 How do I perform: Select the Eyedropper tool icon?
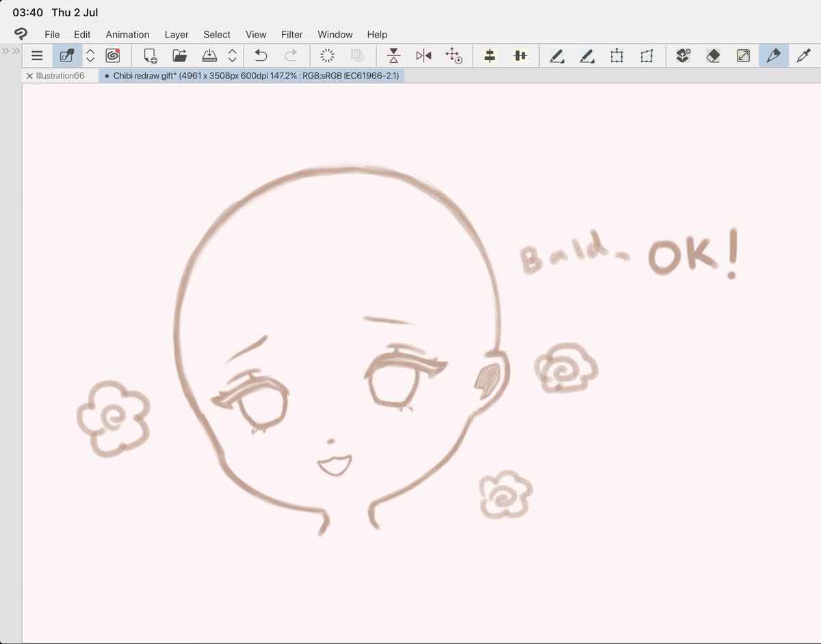click(803, 56)
